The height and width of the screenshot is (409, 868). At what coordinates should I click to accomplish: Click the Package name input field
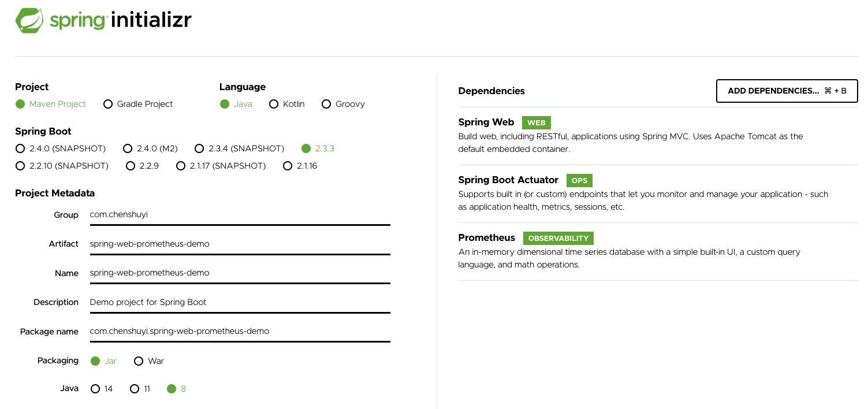click(240, 331)
